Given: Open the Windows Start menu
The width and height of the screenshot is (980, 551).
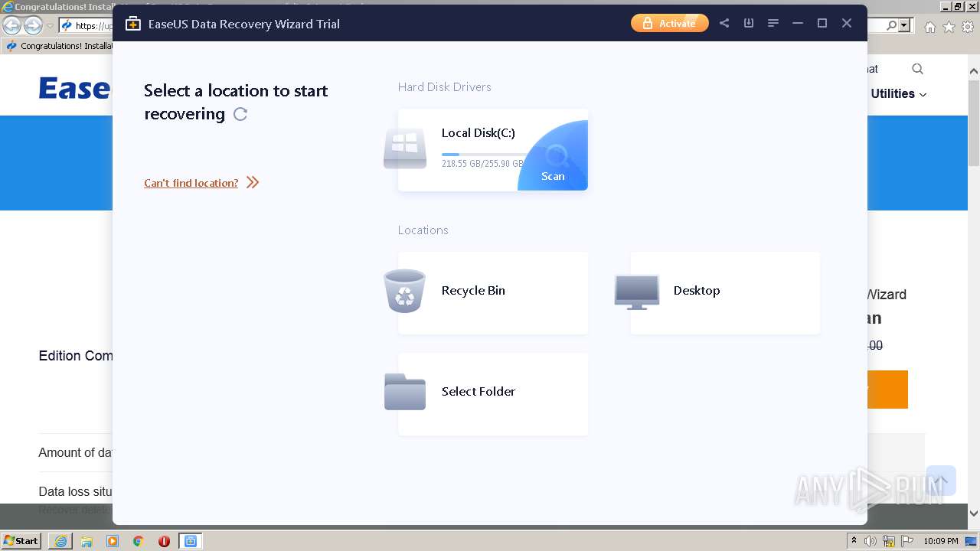Looking at the screenshot, I should (21, 540).
